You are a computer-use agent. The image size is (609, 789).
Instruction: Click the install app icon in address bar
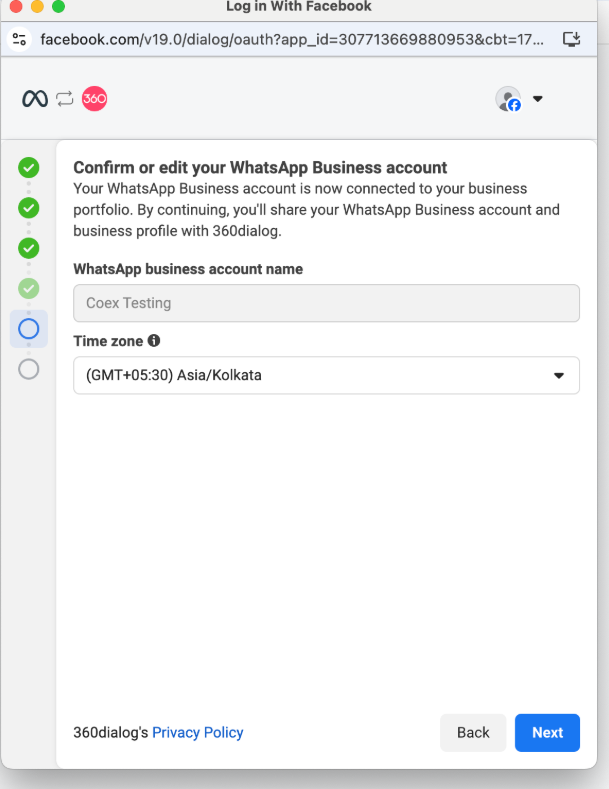(x=571, y=39)
